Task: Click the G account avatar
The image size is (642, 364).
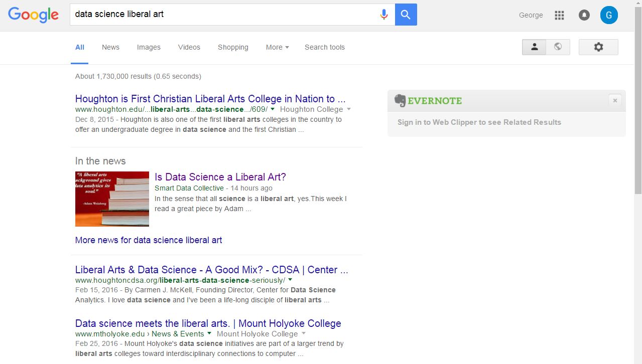Action: [609, 15]
